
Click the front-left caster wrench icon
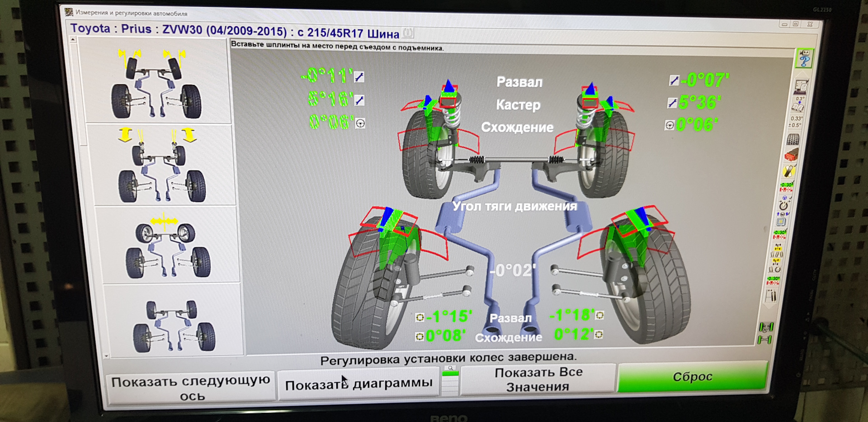pos(360,100)
